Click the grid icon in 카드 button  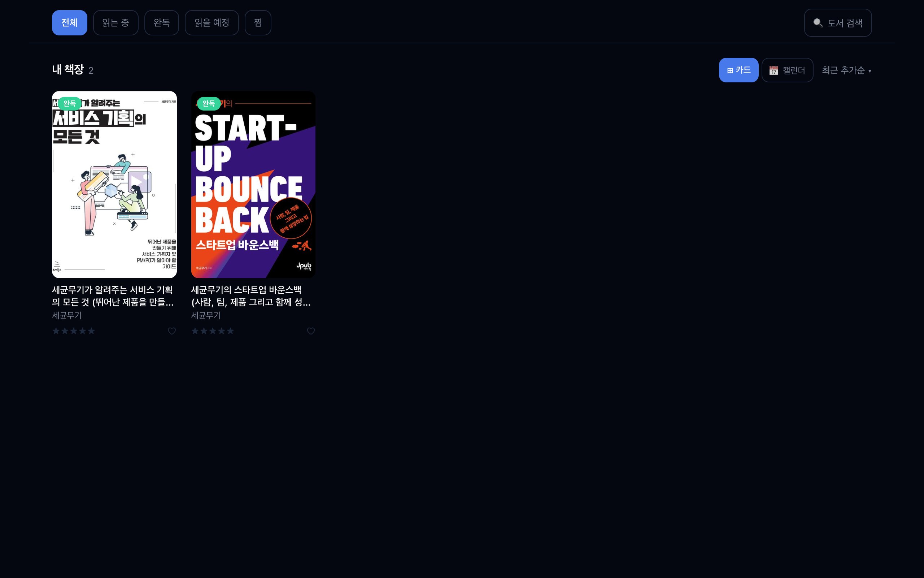click(730, 70)
